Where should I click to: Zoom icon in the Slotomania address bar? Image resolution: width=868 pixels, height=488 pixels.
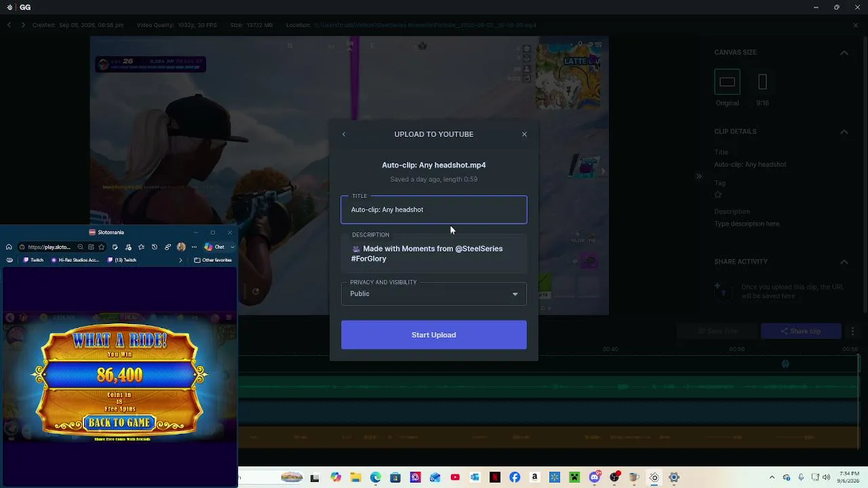point(81,247)
